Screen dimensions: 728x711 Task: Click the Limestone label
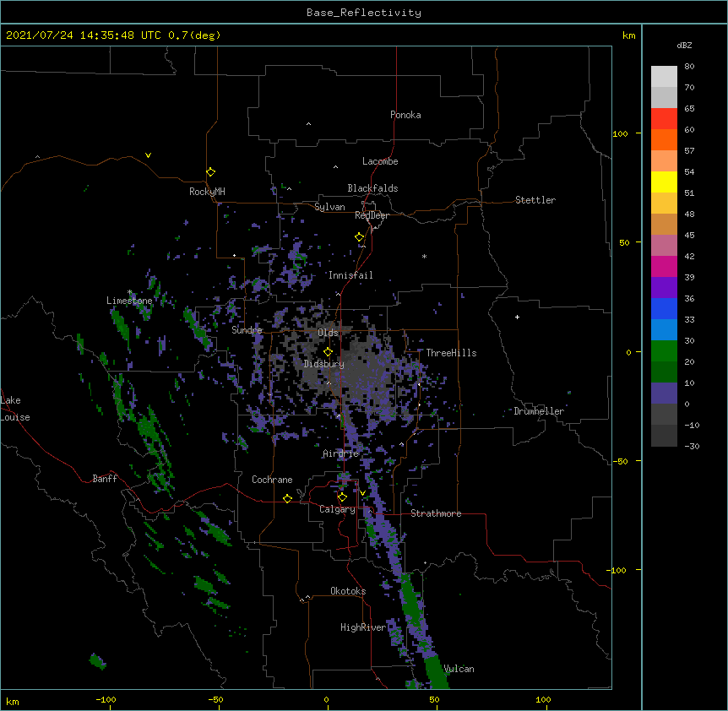(x=129, y=301)
